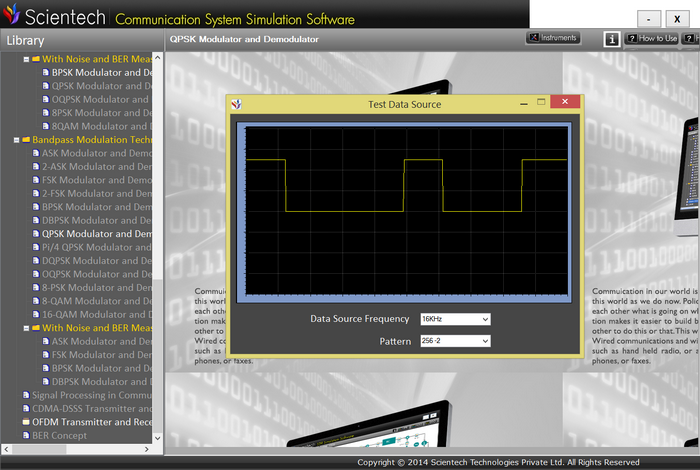Screen dimensions: 700x470
Task: Click the library horizontal scroll left arrow
Action: click(6, 449)
